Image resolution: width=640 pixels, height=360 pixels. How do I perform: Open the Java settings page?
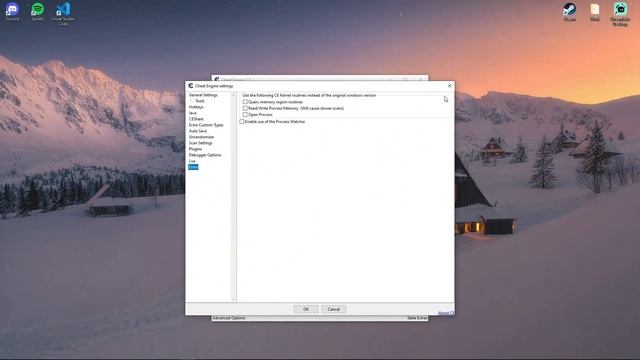pos(193,113)
